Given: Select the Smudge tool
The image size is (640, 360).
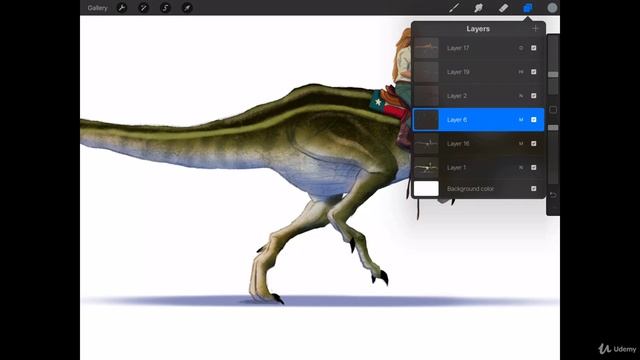Looking at the screenshot, I should coord(478,8).
